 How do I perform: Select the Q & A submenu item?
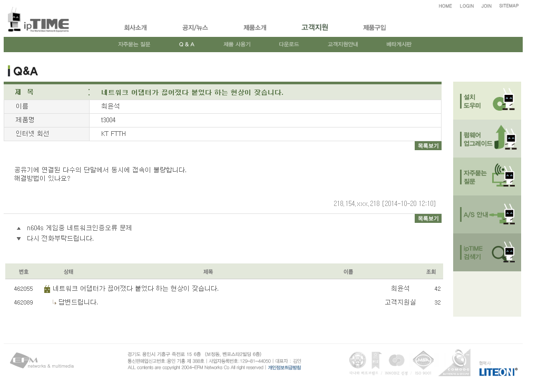pyautogui.click(x=187, y=44)
